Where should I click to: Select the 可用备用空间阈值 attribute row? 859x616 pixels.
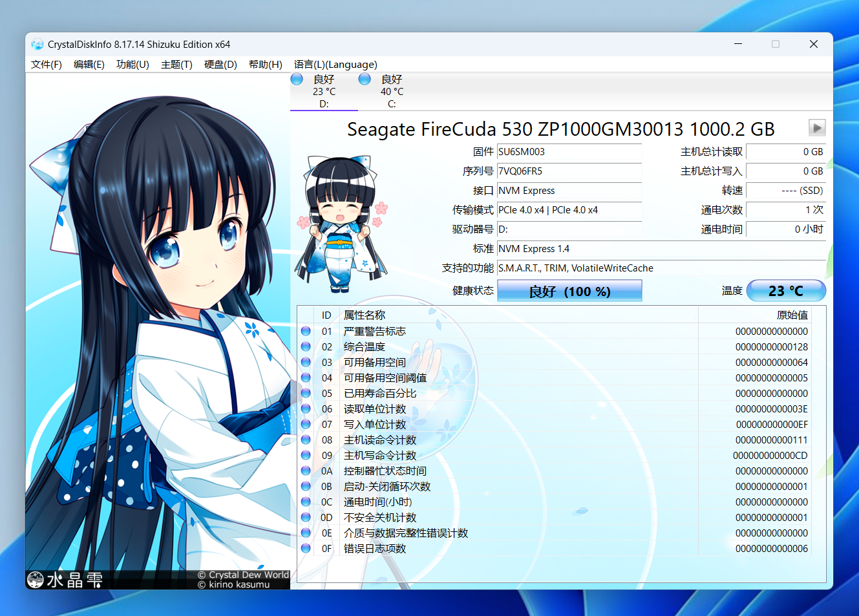click(554, 377)
